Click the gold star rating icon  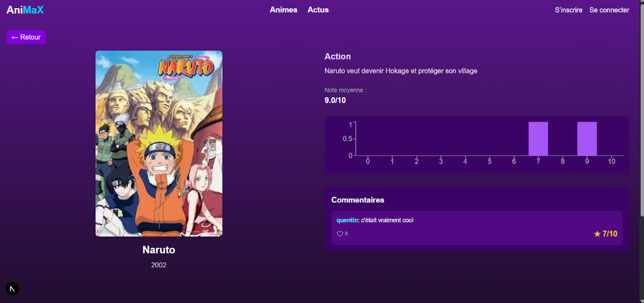click(597, 234)
